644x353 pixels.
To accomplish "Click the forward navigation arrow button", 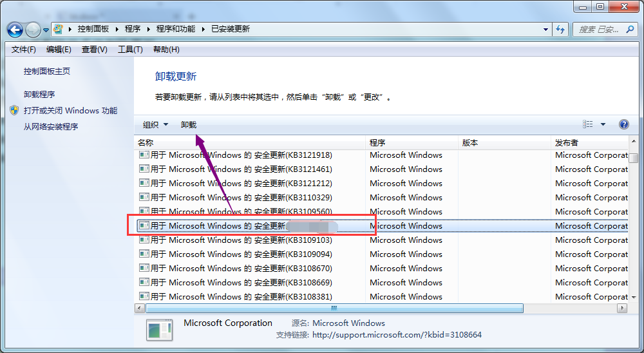I will click(33, 30).
